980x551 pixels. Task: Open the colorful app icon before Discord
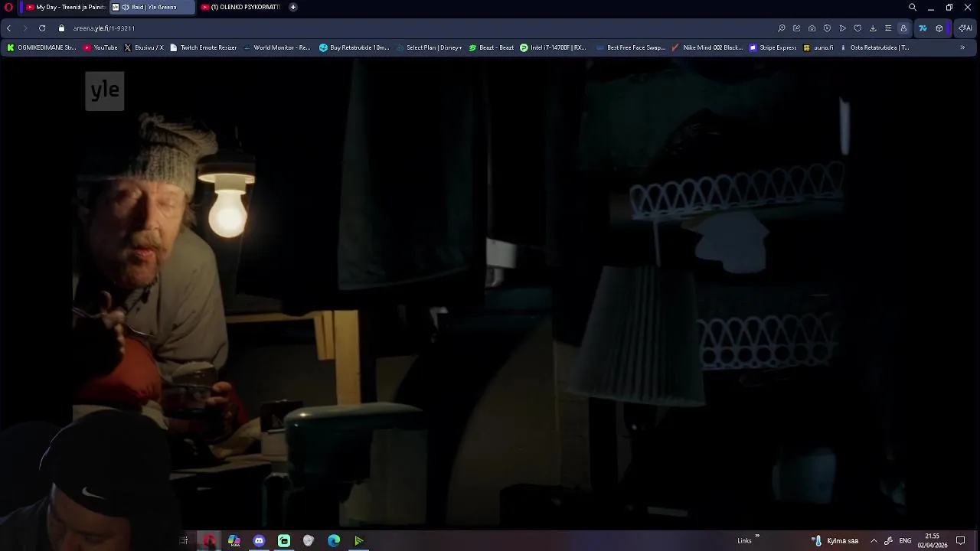coord(234,540)
